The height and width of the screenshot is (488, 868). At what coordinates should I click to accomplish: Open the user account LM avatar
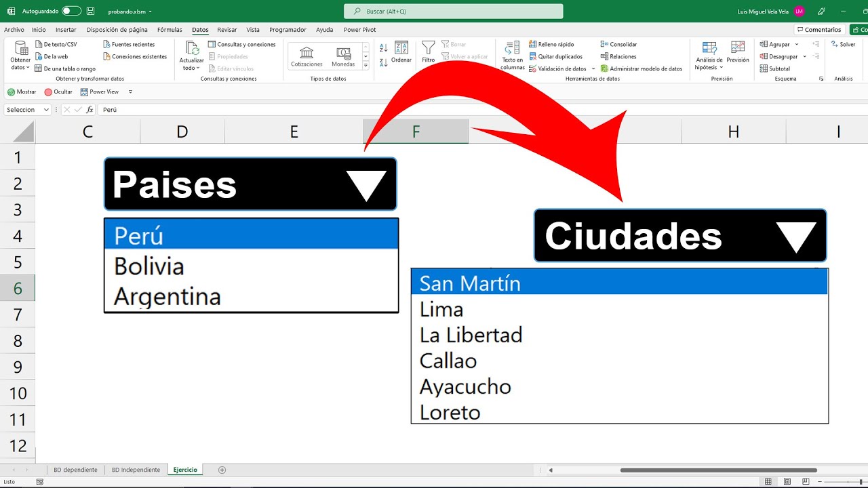pyautogui.click(x=799, y=12)
